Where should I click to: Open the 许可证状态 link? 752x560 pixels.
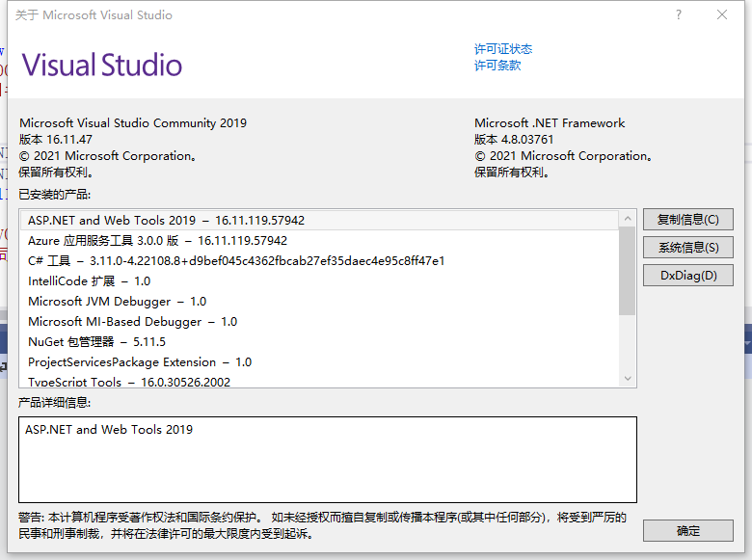503,49
